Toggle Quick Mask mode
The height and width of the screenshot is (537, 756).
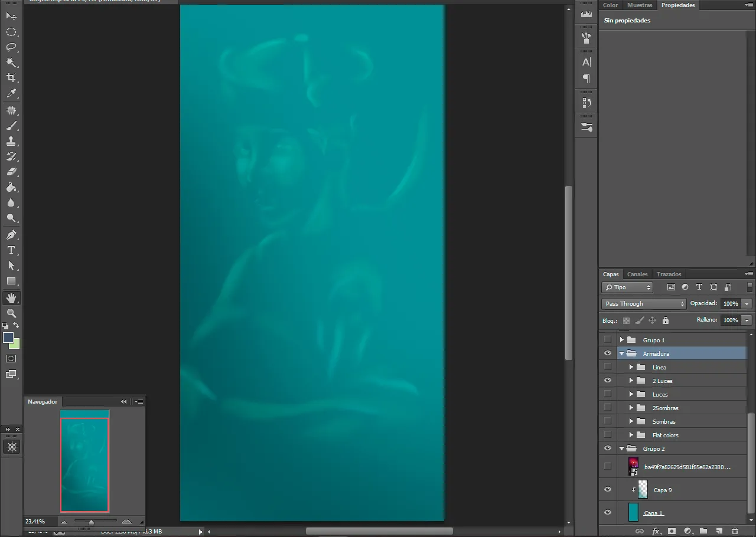click(11, 358)
